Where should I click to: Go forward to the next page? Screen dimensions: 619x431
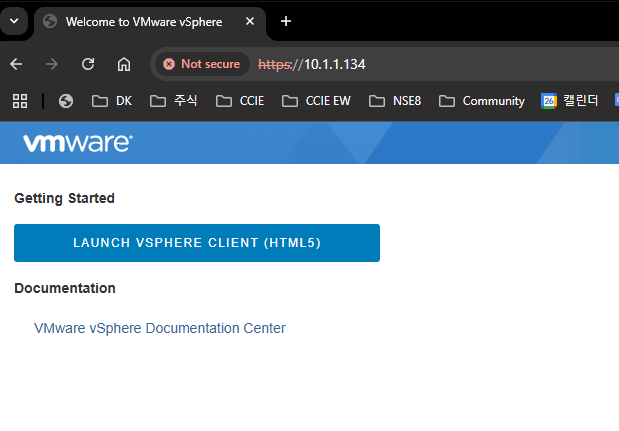tap(52, 64)
